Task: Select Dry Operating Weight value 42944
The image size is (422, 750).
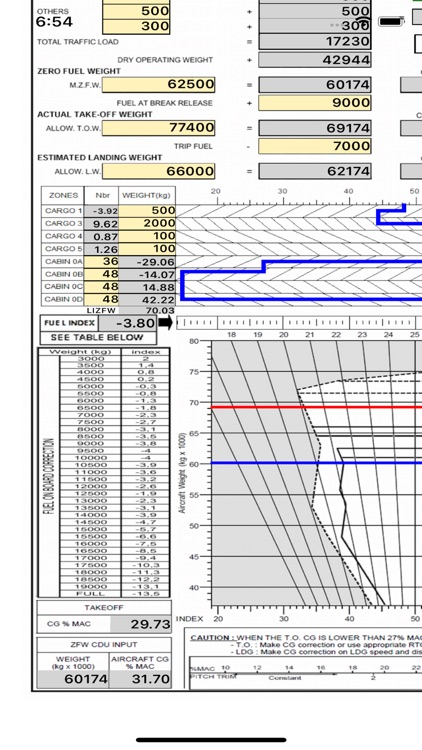Action: tap(315, 60)
